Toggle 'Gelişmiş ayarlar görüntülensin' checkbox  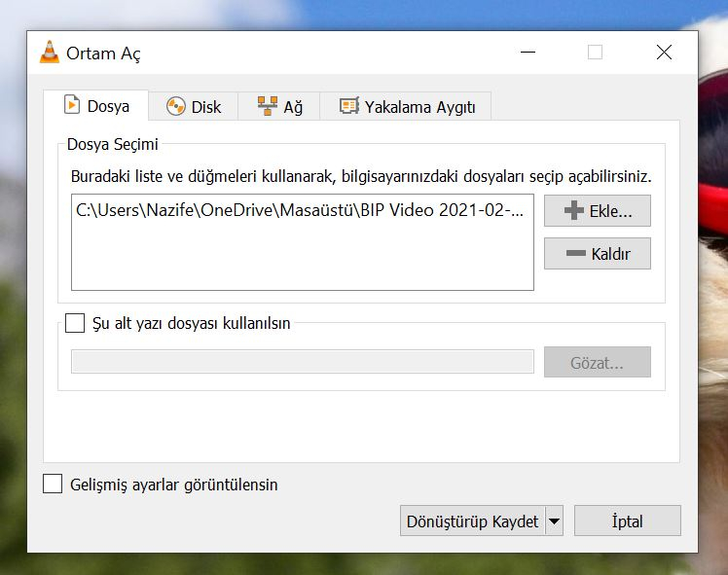(x=53, y=484)
